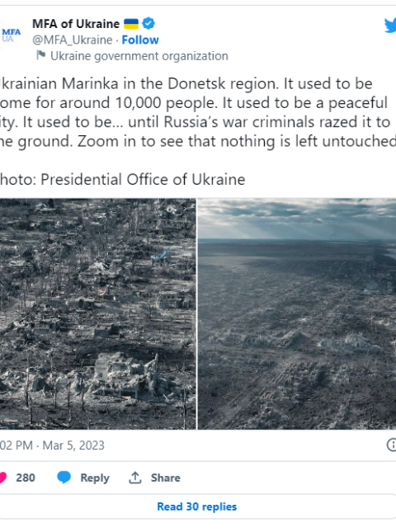Screen dimensions: 396x532
Task: Click the Ukrainian flag emoji
Action: point(131,24)
